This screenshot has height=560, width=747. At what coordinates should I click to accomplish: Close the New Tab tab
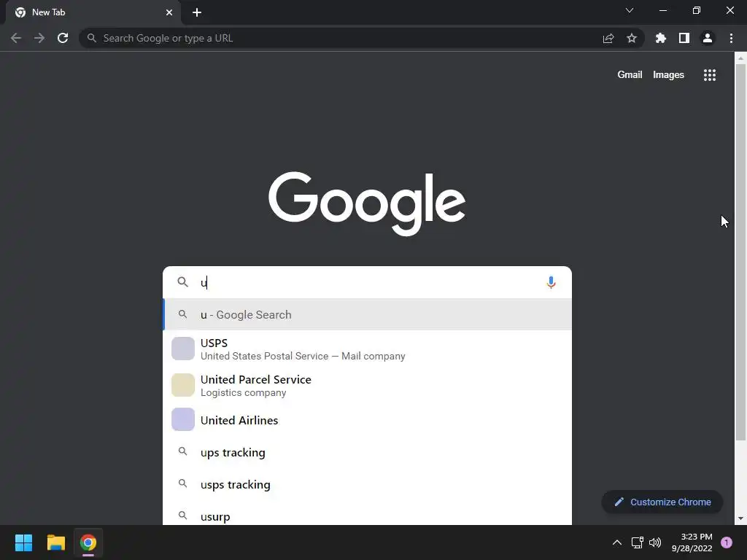(x=169, y=12)
